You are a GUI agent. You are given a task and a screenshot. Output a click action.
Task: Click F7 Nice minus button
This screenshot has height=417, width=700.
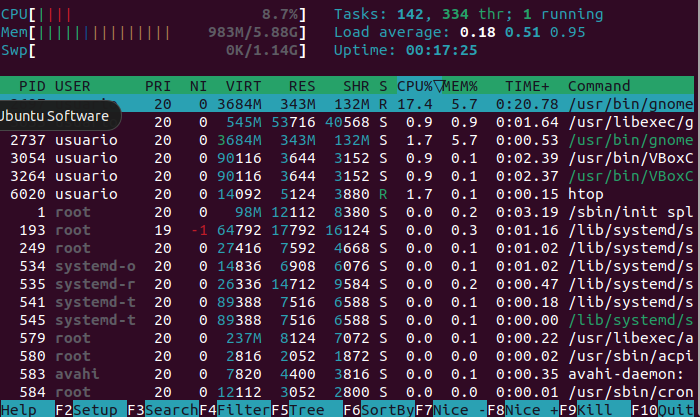click(451, 409)
